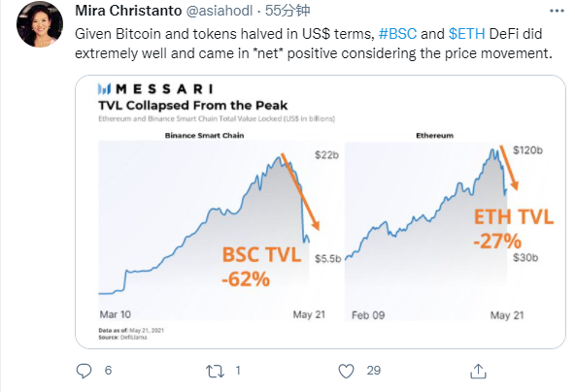This screenshot has height=392, width=575.
Task: Click the Binance Smart Chain chart title
Action: (x=204, y=136)
